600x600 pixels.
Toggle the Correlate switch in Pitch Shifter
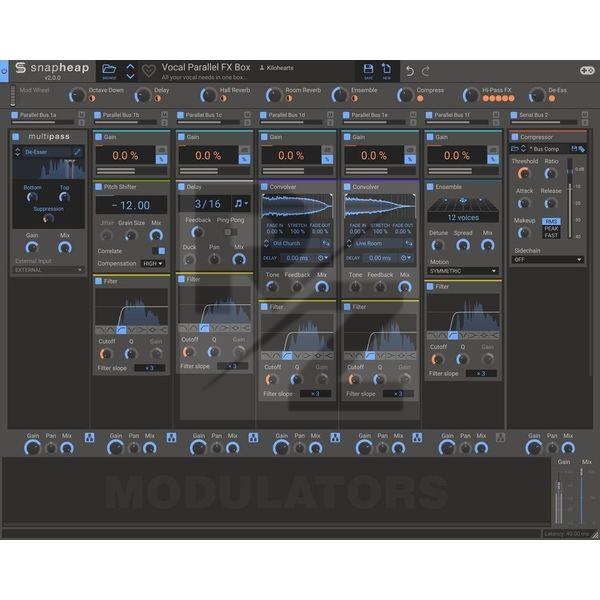click(159, 251)
